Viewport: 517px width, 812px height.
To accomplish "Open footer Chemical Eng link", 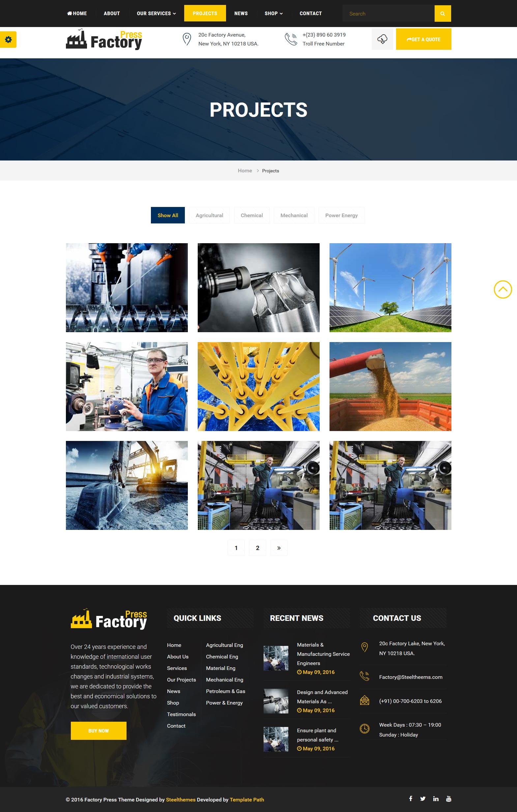I will 222,656.
